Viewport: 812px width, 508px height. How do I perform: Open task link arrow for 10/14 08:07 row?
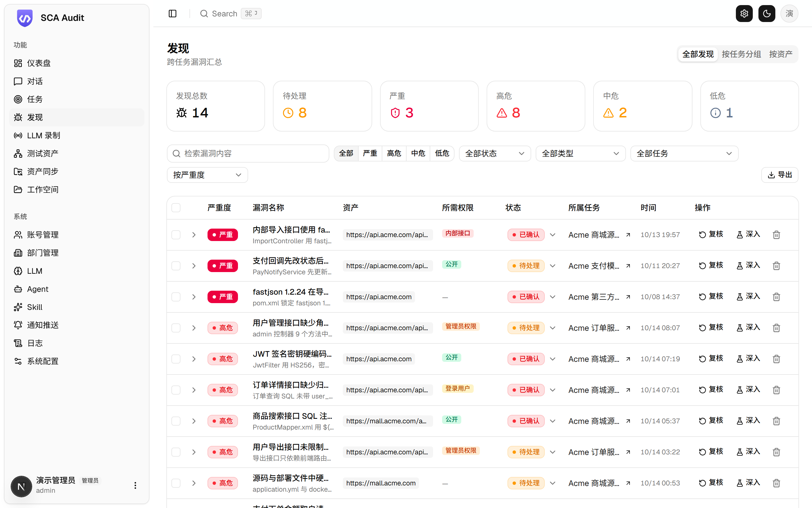pyautogui.click(x=628, y=328)
